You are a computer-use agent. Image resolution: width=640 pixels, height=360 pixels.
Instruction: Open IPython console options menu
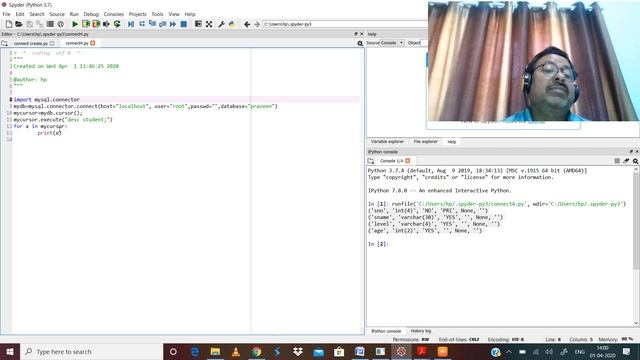click(x=636, y=161)
